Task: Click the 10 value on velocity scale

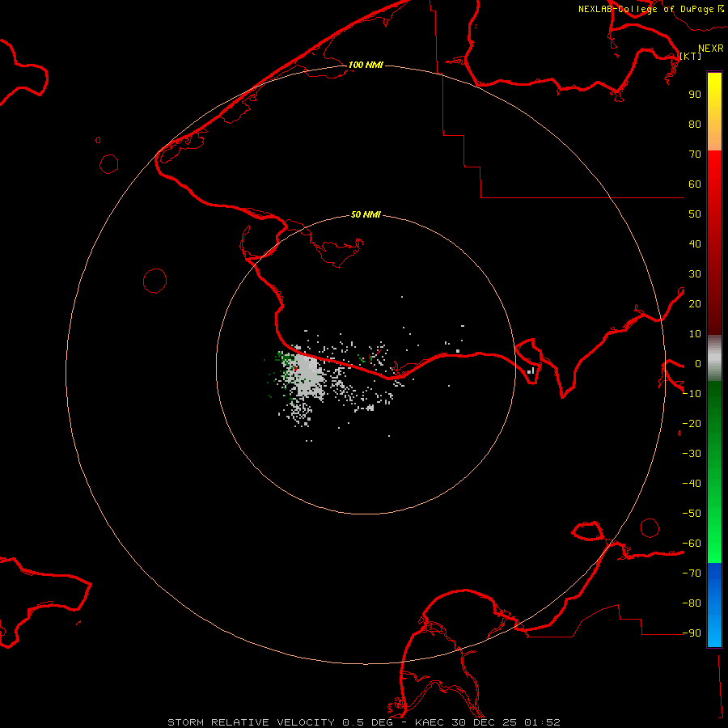Action: click(695, 334)
